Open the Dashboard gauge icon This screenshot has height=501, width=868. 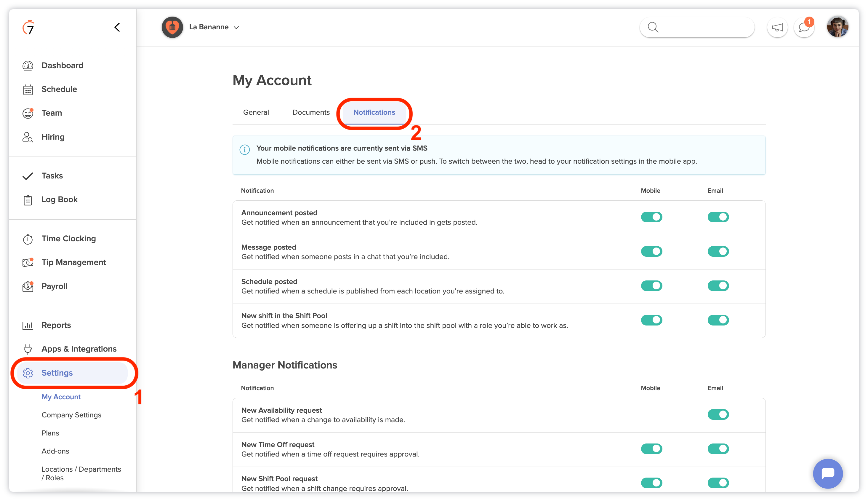28,66
